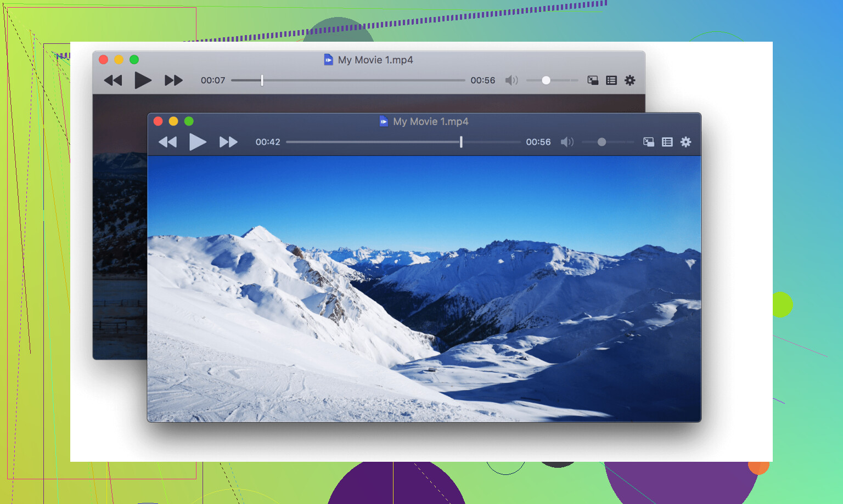843x504 pixels.
Task: Click the dark video frame in back window
Action: (x=120, y=227)
